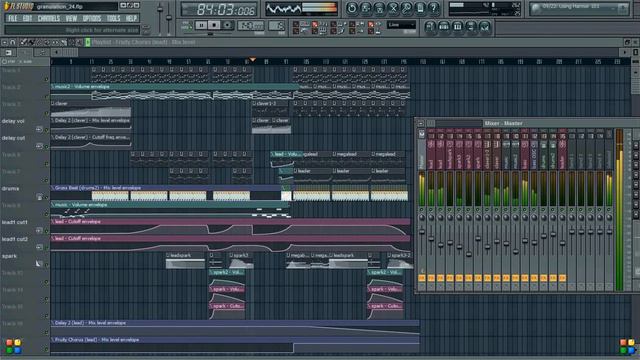Image resolution: width=640 pixels, height=360 pixels.
Task: Toggle the magnet snap icon in Playlist toolbar
Action: [13, 42]
